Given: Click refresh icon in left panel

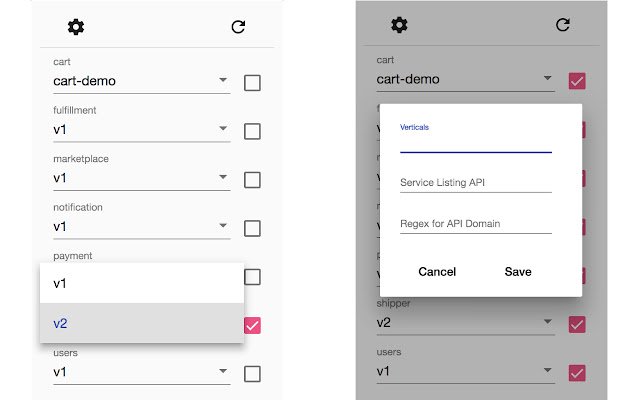Looking at the screenshot, I should tap(238, 27).
